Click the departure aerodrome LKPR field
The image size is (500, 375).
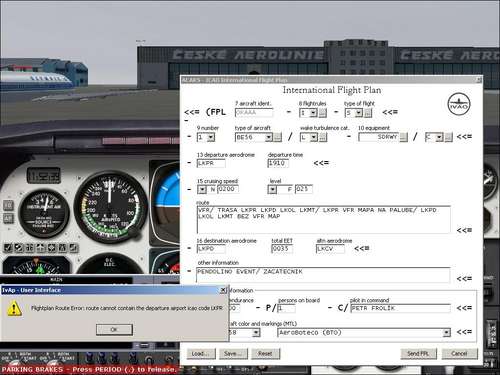211,163
